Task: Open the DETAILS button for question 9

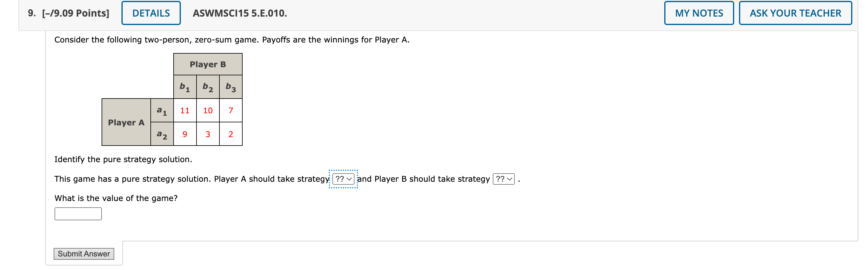Action: [151, 13]
